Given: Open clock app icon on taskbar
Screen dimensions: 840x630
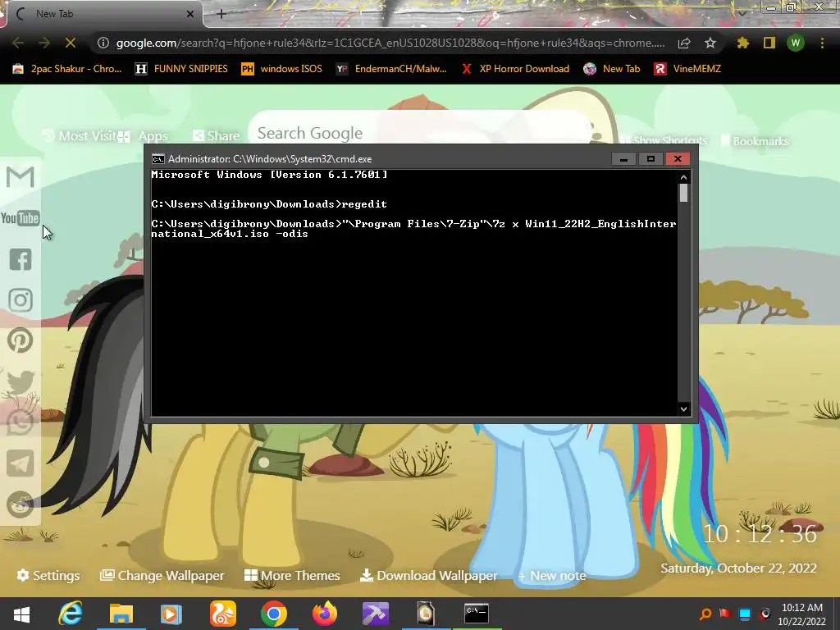Looking at the screenshot, I should [x=426, y=614].
